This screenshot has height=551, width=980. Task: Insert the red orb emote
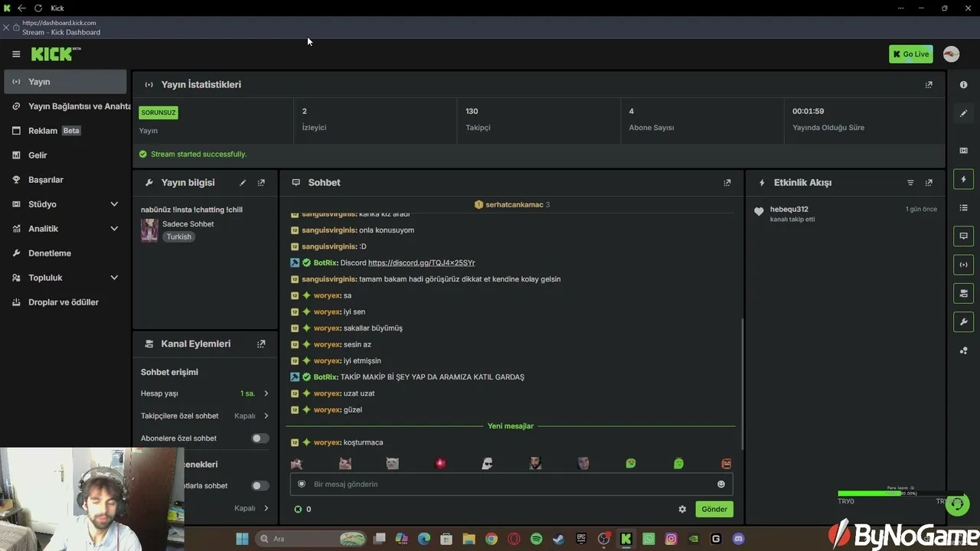click(x=440, y=464)
